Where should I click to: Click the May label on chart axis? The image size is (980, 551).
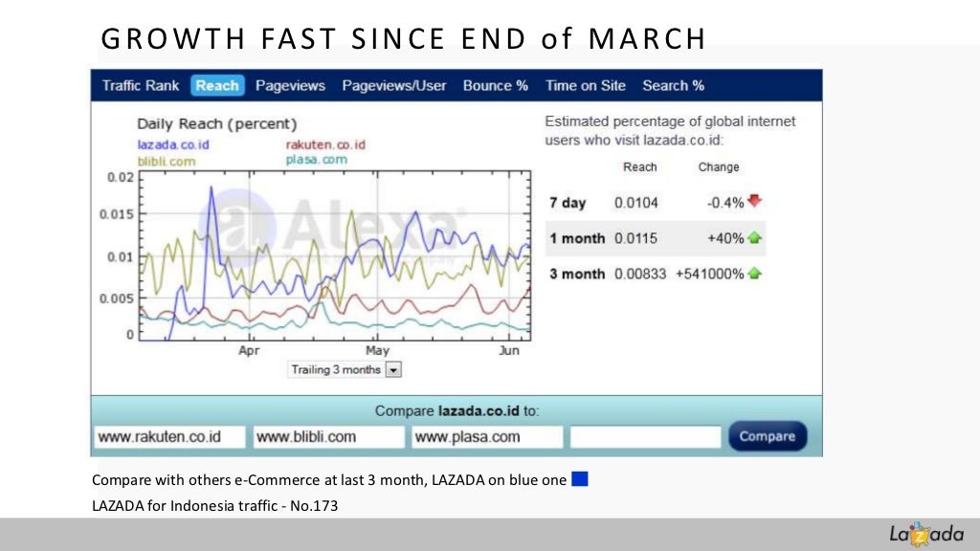[x=377, y=350]
